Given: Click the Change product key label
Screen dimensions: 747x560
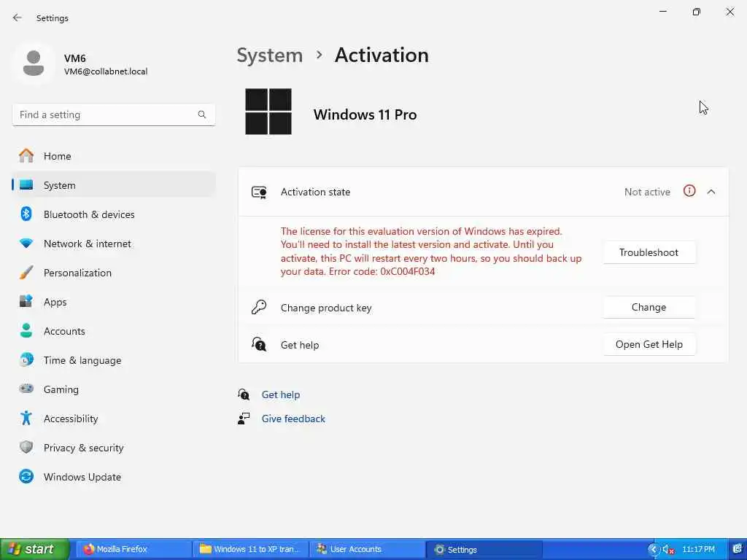Looking at the screenshot, I should pyautogui.click(x=326, y=308).
